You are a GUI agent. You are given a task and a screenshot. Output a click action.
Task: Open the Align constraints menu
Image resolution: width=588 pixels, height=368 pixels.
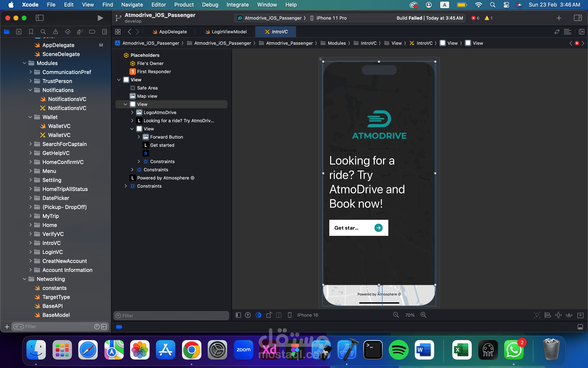[x=548, y=315]
